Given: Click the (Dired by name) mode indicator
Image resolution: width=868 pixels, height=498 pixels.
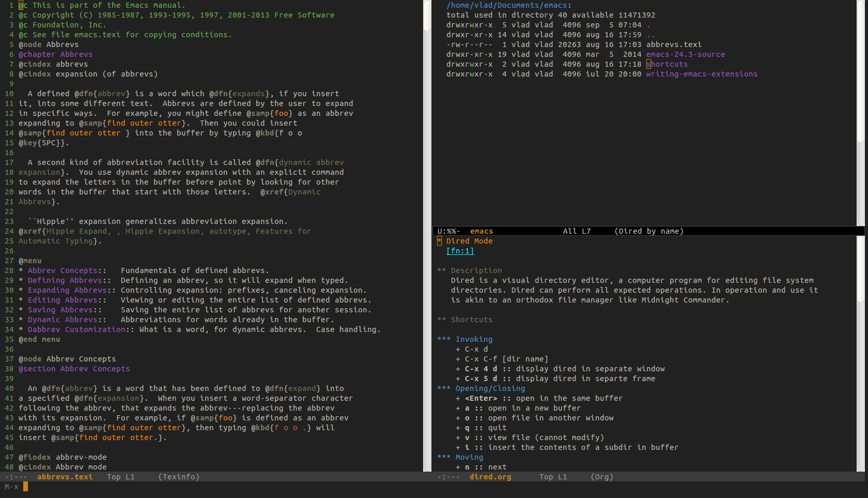Looking at the screenshot, I should [x=649, y=231].
